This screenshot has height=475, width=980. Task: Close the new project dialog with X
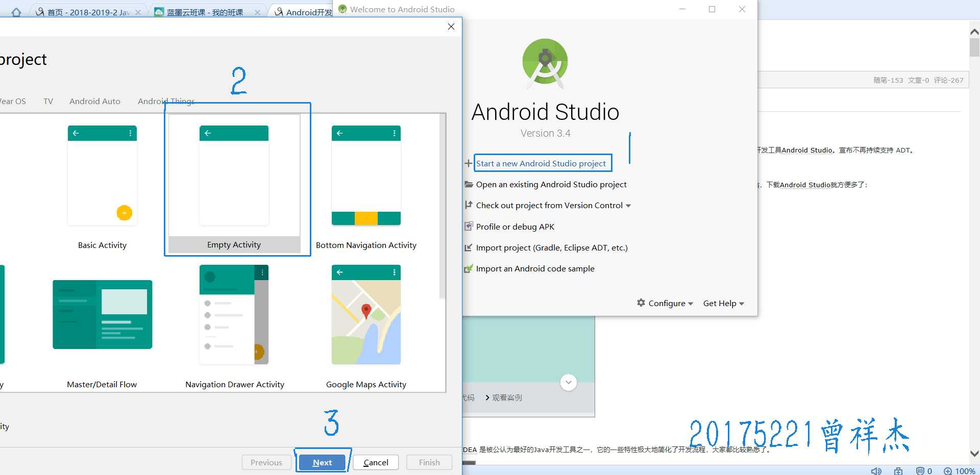(x=451, y=27)
